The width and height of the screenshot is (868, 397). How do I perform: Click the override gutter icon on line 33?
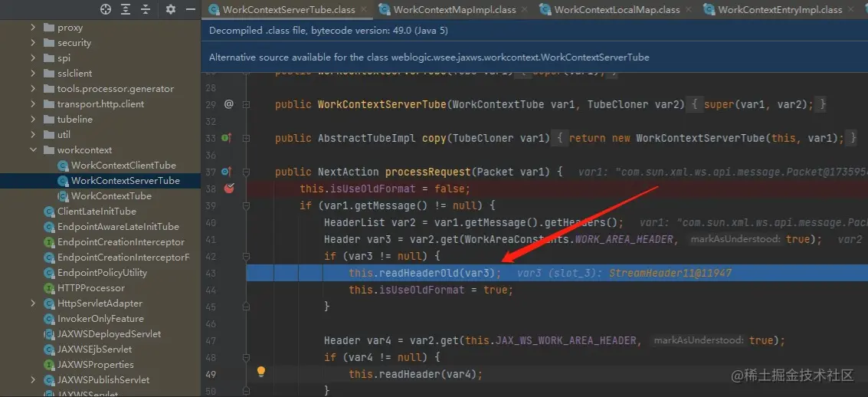tap(227, 138)
